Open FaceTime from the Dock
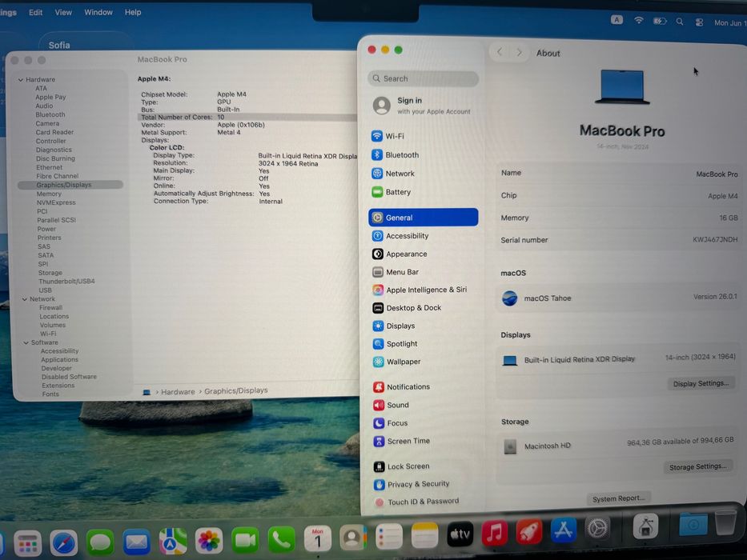The width and height of the screenshot is (747, 560). point(245,541)
